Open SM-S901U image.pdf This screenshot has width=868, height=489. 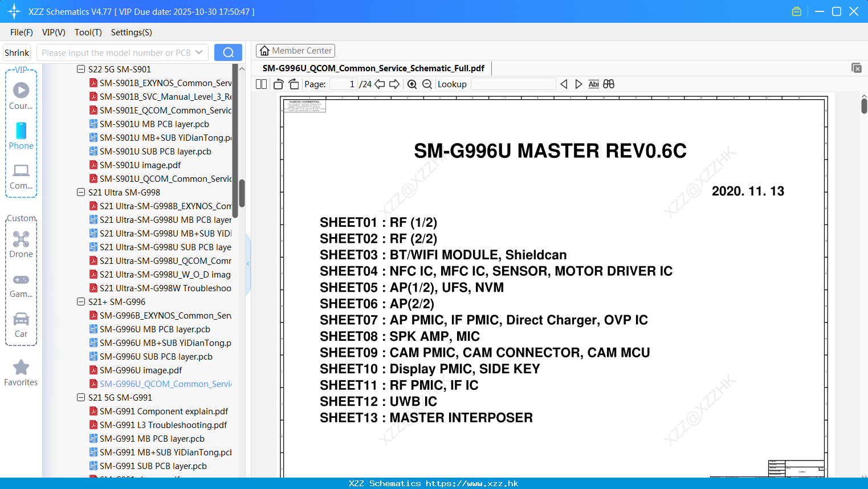click(135, 165)
